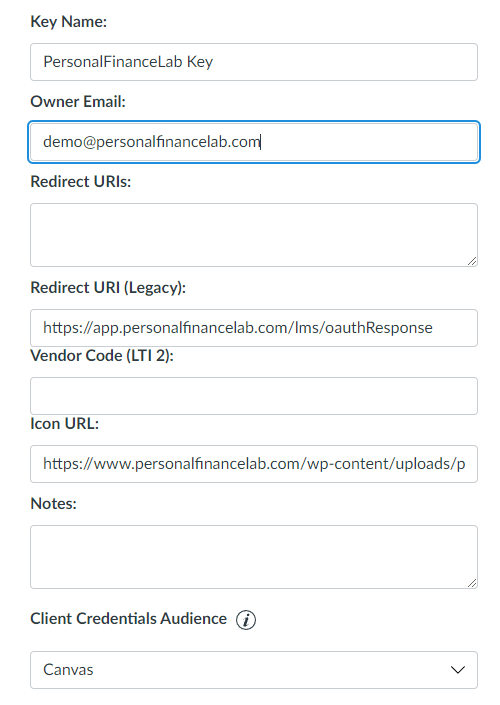The height and width of the screenshot is (705, 500).
Task: Click the Icon URL input with wp-content link
Action: pyautogui.click(x=254, y=464)
